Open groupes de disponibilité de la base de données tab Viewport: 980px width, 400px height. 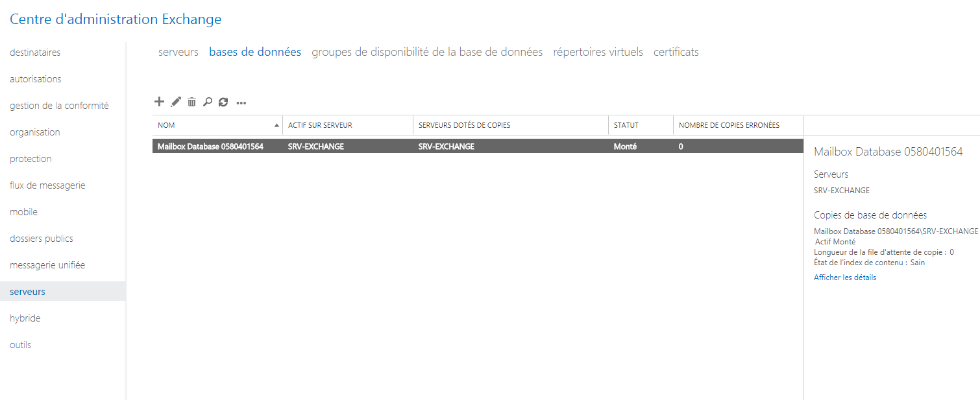click(x=427, y=52)
